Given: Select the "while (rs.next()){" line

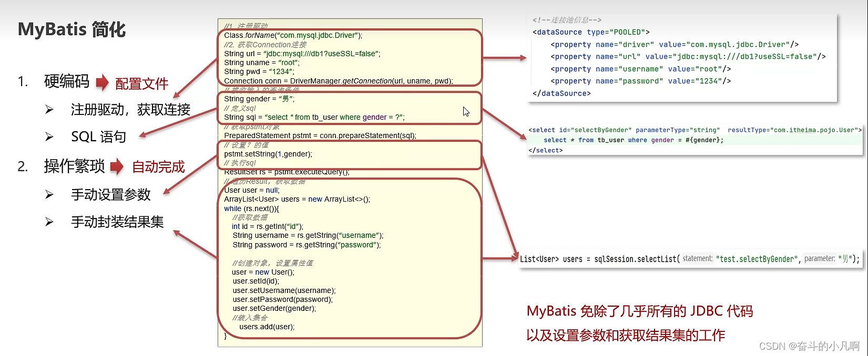Looking at the screenshot, I should click(251, 208).
